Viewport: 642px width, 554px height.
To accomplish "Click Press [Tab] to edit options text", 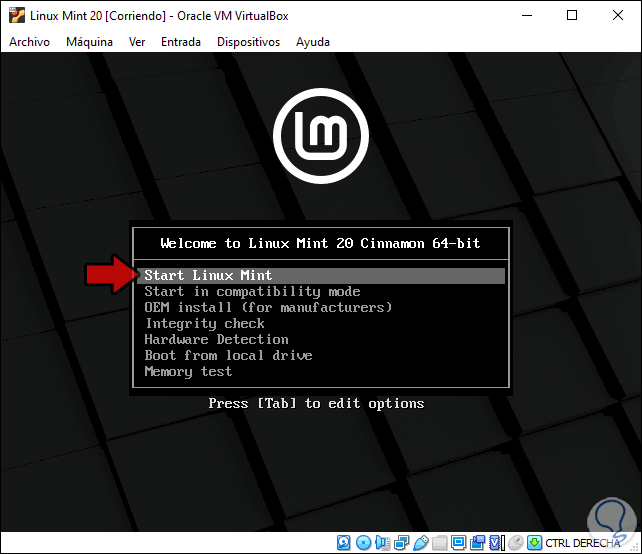I will [x=316, y=404].
